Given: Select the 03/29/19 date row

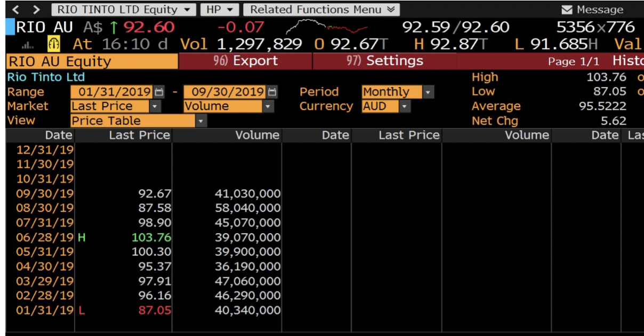Looking at the screenshot, I should point(45,281).
